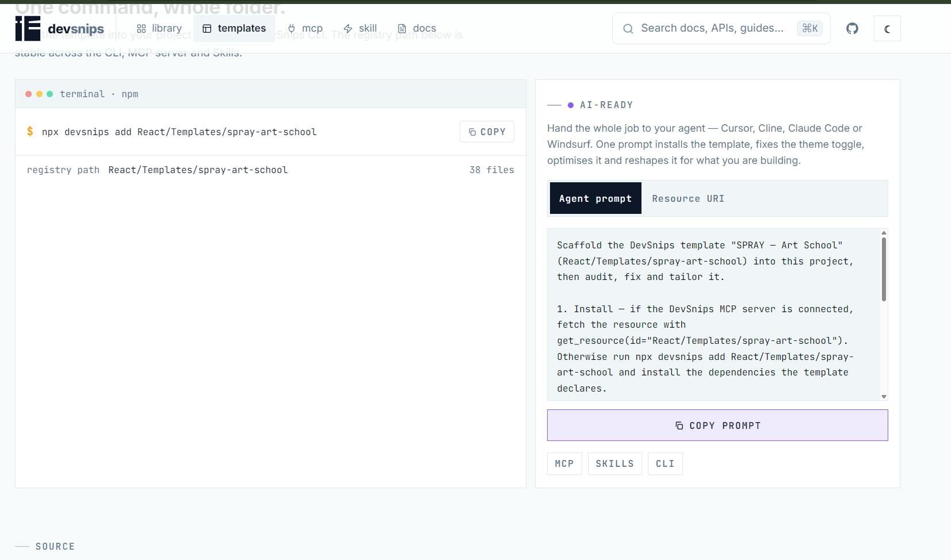The height and width of the screenshot is (560, 951).
Task: Open the GitHub icon link
Action: (x=852, y=28)
